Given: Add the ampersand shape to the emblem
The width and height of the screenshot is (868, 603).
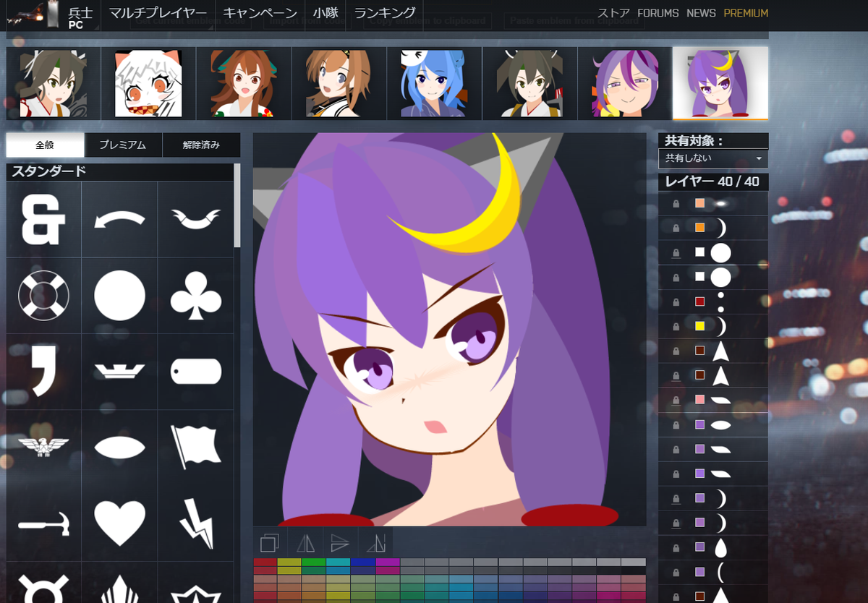Looking at the screenshot, I should point(43,219).
